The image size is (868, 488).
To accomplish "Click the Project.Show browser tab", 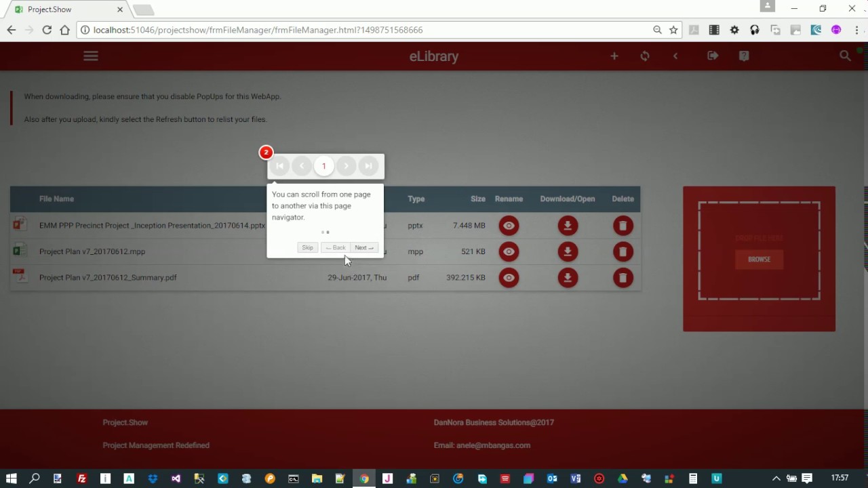I will click(x=66, y=9).
